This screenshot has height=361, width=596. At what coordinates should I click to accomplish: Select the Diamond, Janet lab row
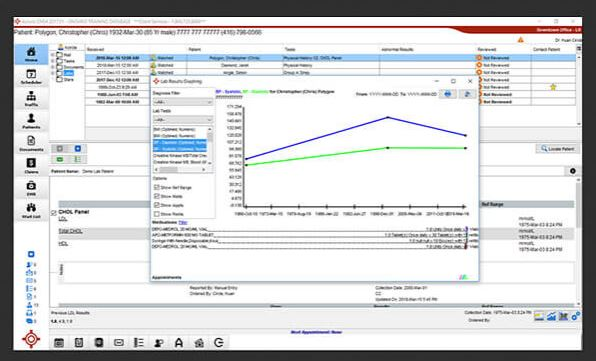tap(330, 65)
